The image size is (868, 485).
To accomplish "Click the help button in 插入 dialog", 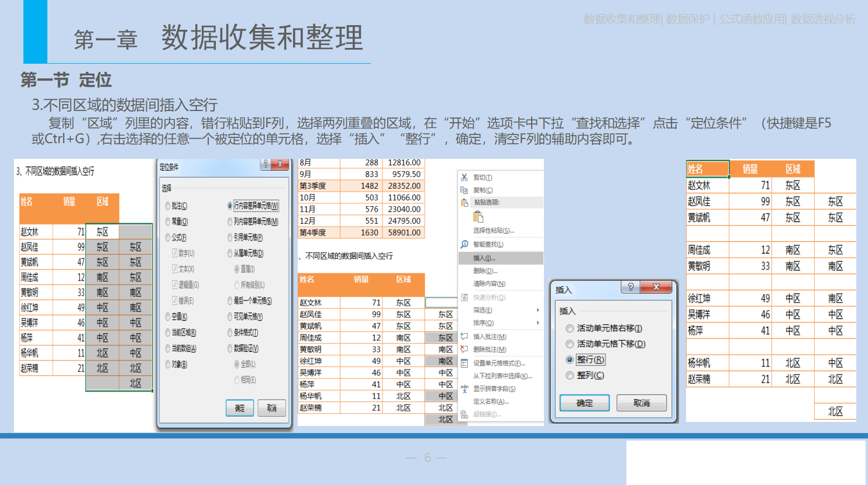I will pos(631,287).
